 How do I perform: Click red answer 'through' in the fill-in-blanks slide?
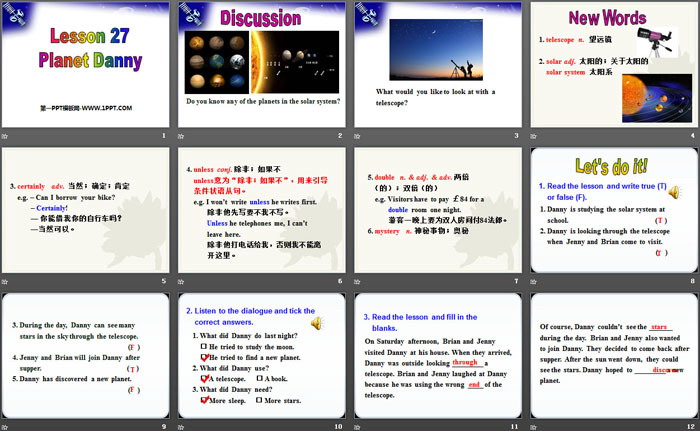click(x=465, y=362)
